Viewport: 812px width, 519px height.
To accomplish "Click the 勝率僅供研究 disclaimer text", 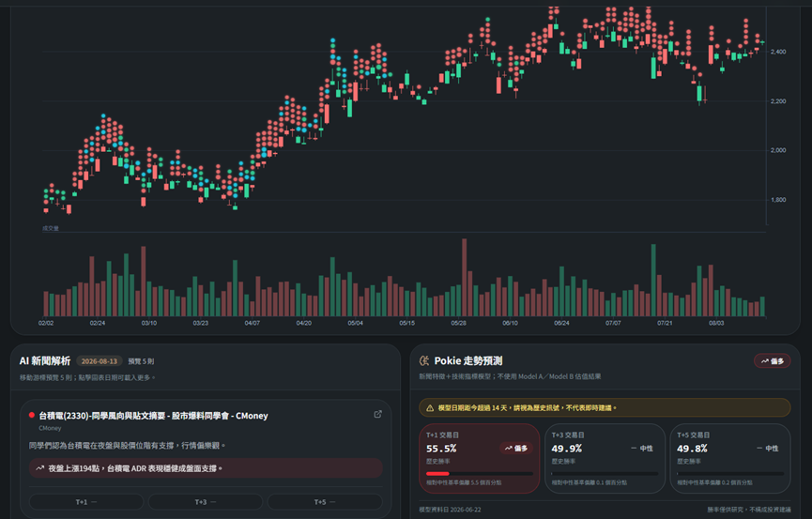I will pyautogui.click(x=749, y=510).
